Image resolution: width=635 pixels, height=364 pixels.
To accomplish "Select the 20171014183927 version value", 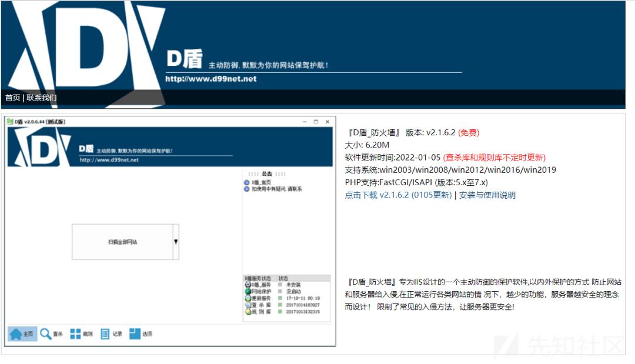I will coord(303,305).
